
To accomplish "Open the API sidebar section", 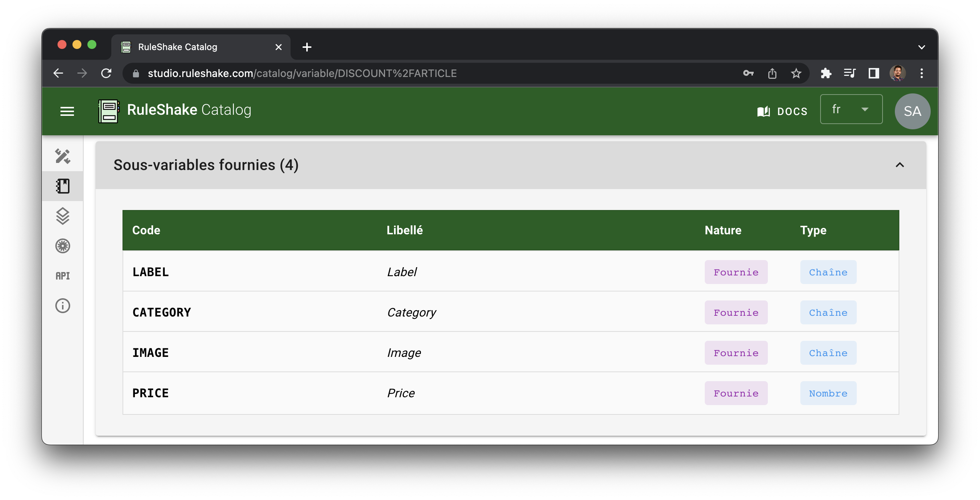I will (x=63, y=276).
